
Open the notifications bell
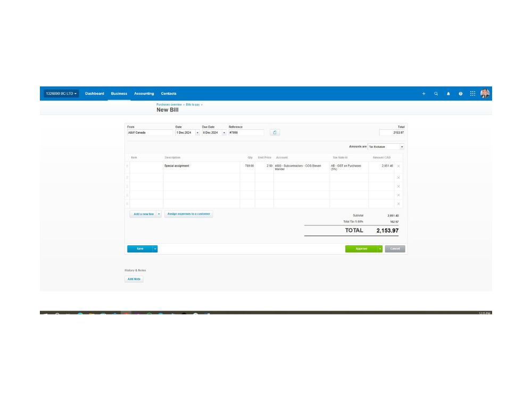click(x=448, y=94)
